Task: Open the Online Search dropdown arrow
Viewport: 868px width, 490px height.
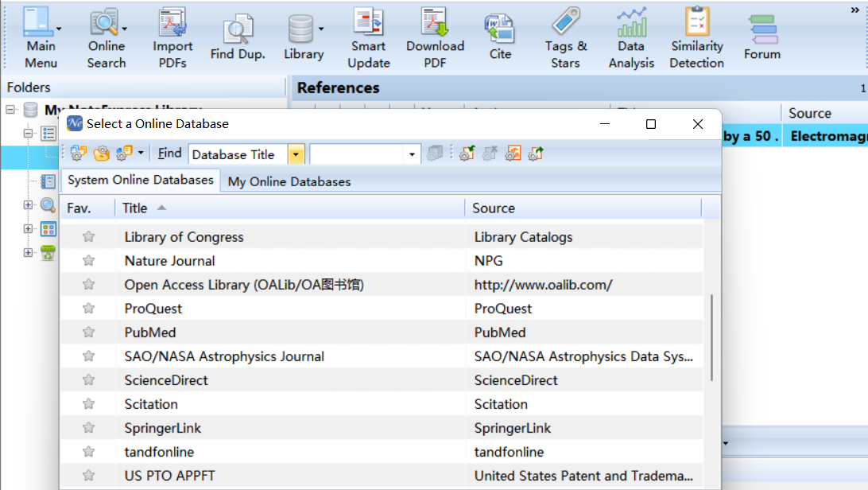Action: coord(125,29)
